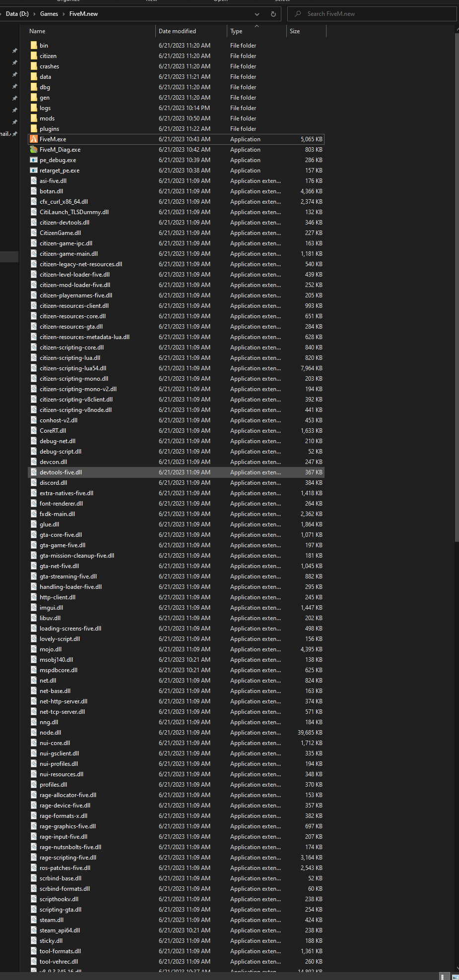Click the scripthookv.dll file icon

[x=34, y=899]
